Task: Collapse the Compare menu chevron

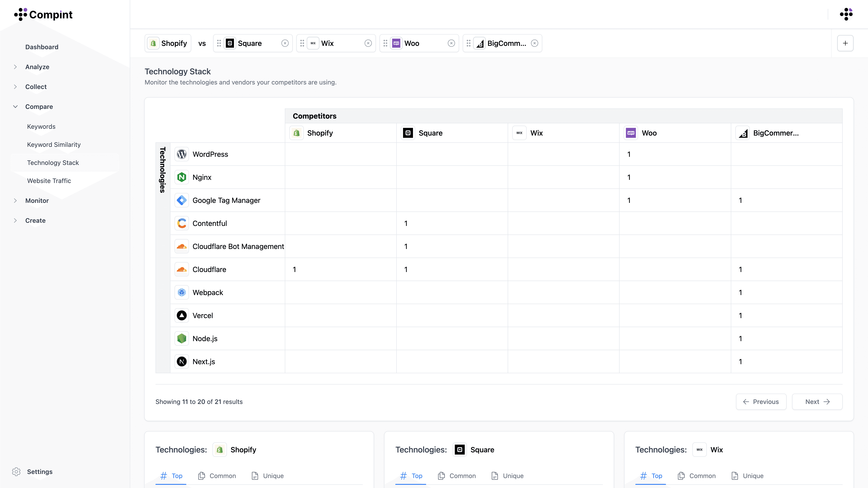Action: 15,107
